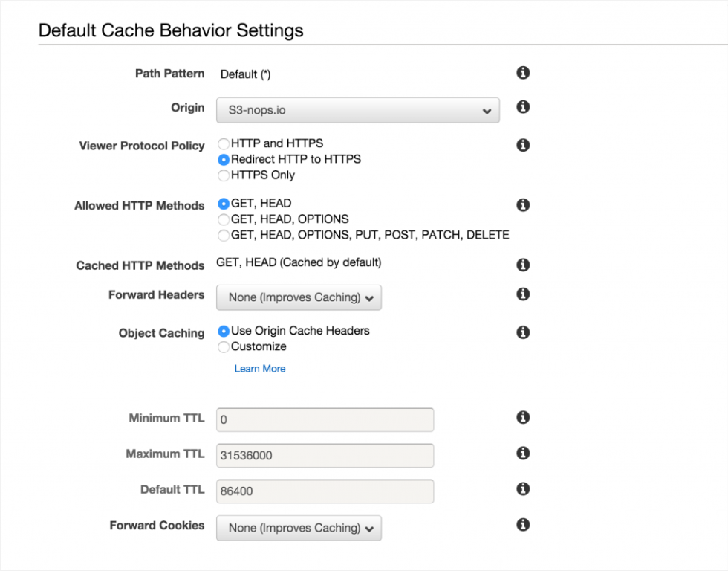Image resolution: width=728 pixels, height=571 pixels.
Task: Click the Learn More link
Action: click(260, 368)
